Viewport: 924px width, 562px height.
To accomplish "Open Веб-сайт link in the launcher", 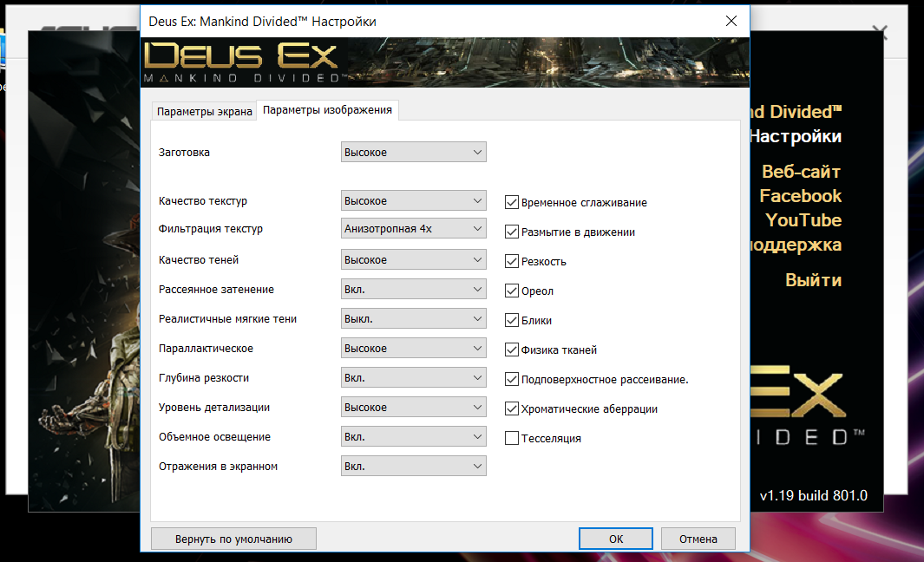I will [x=801, y=172].
